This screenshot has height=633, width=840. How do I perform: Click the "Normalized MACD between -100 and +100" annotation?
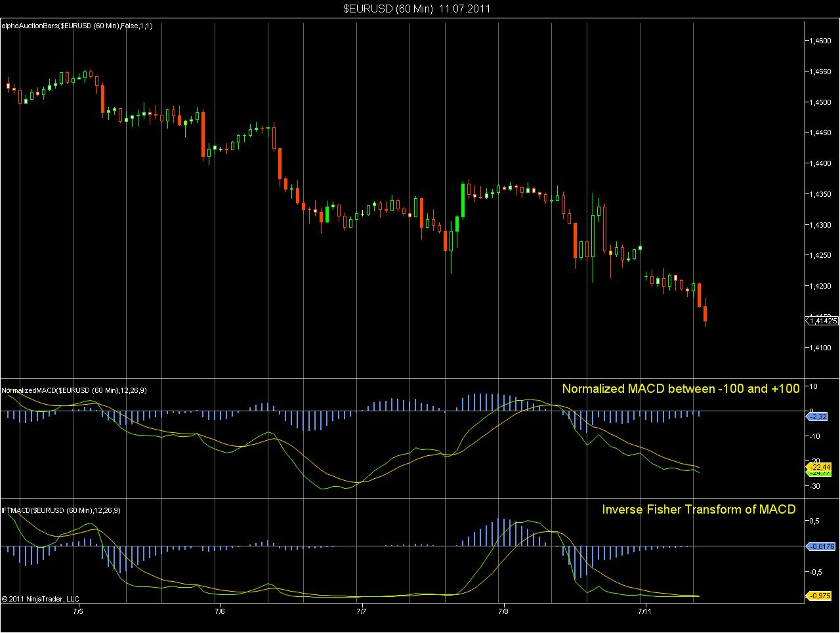(681, 388)
